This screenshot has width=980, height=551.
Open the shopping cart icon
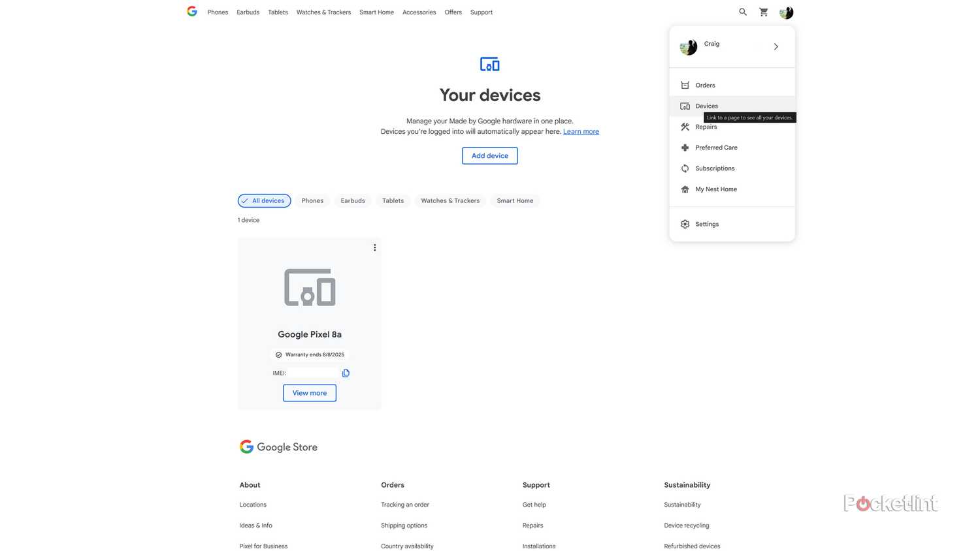tap(764, 12)
